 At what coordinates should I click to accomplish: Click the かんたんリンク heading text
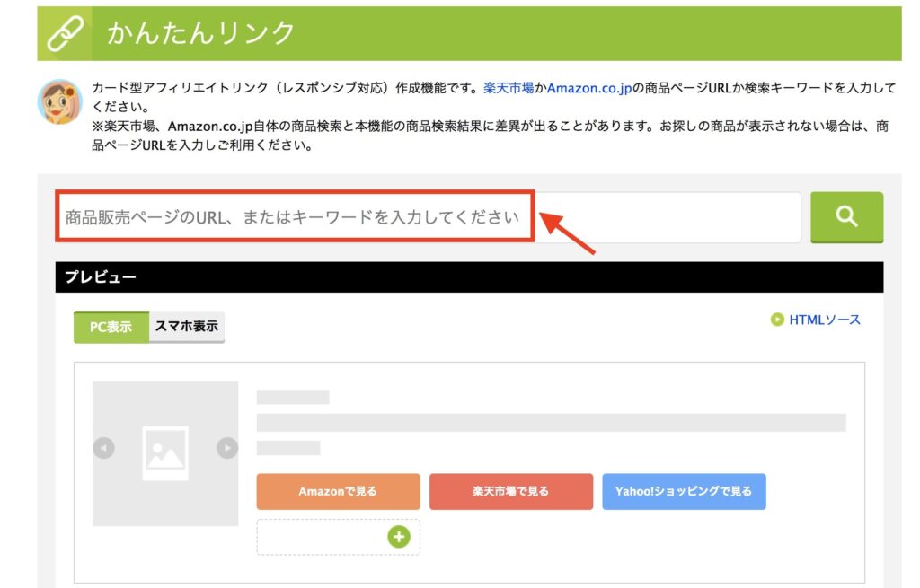[200, 33]
